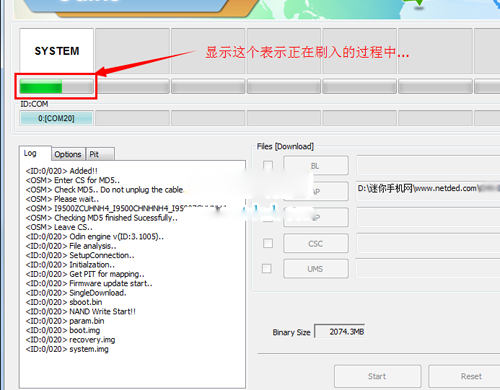Click the log line 'Please wait..'

point(62,199)
